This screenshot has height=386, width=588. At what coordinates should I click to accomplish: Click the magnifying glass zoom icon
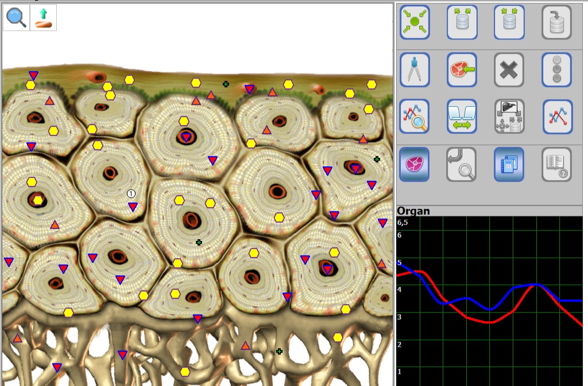16,17
